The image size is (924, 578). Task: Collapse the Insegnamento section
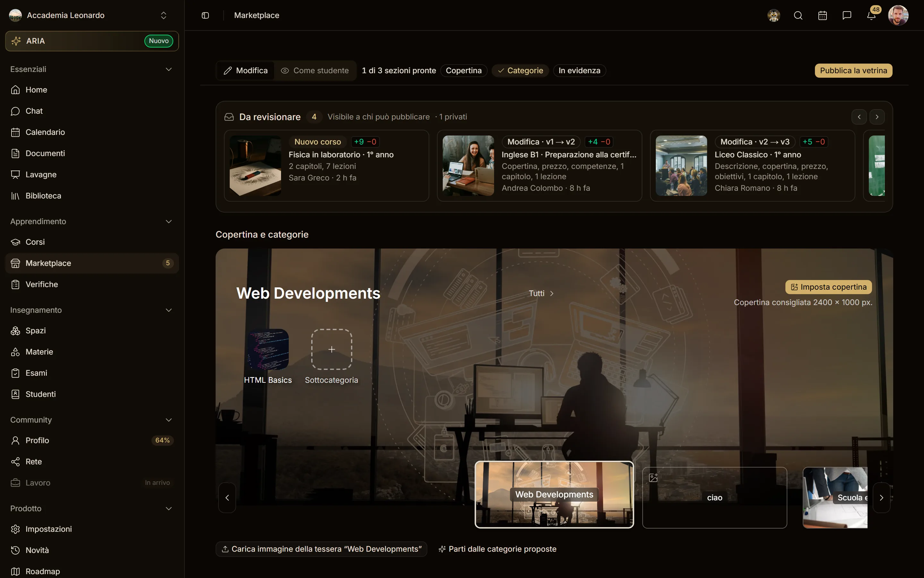[92, 310]
